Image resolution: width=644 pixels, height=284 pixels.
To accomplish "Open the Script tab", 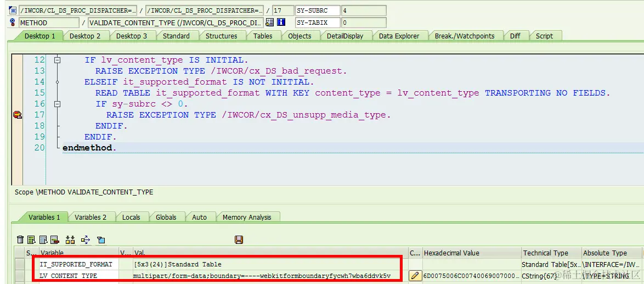I will tap(545, 36).
